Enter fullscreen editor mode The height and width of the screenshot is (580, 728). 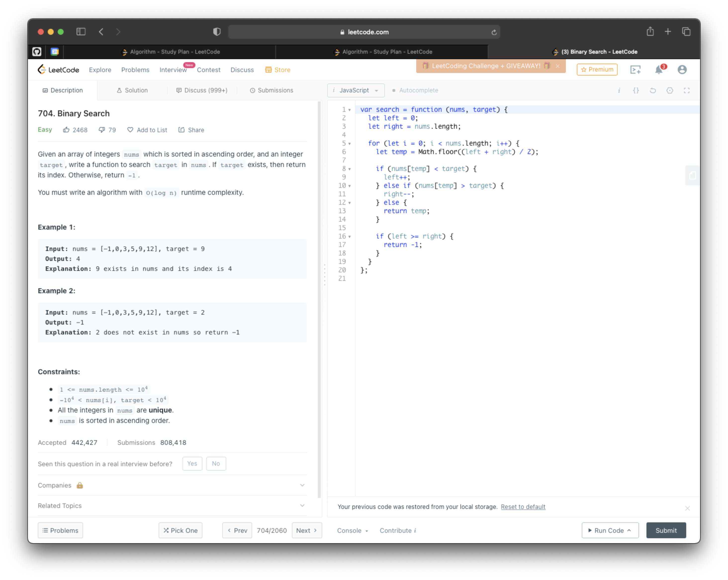point(686,90)
